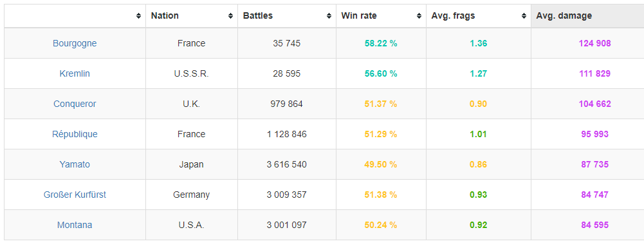The width and height of the screenshot is (644, 248).
Task: Click sort arrows in Avg. frags header
Action: pos(524,16)
